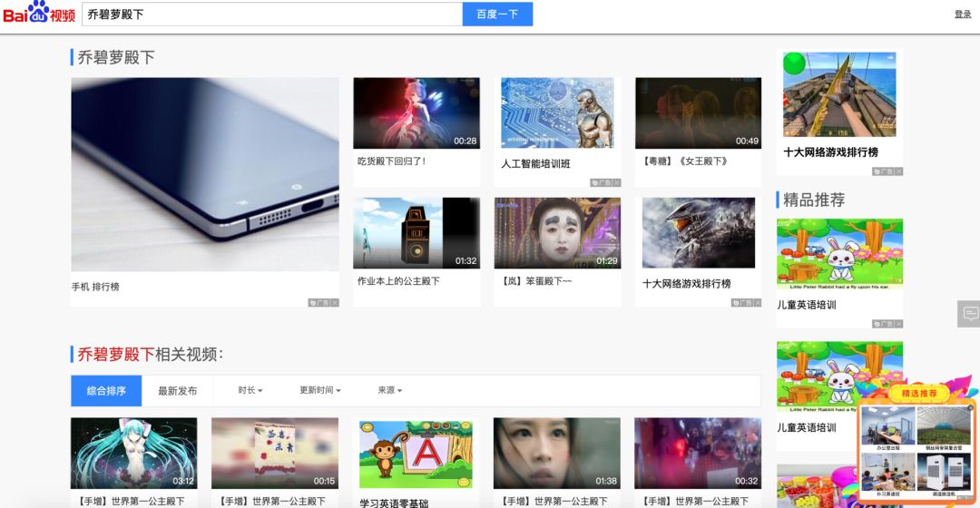Play the 00:49 dark video thumbnail
Viewport: 980px width, 508px height.
pyautogui.click(x=698, y=113)
